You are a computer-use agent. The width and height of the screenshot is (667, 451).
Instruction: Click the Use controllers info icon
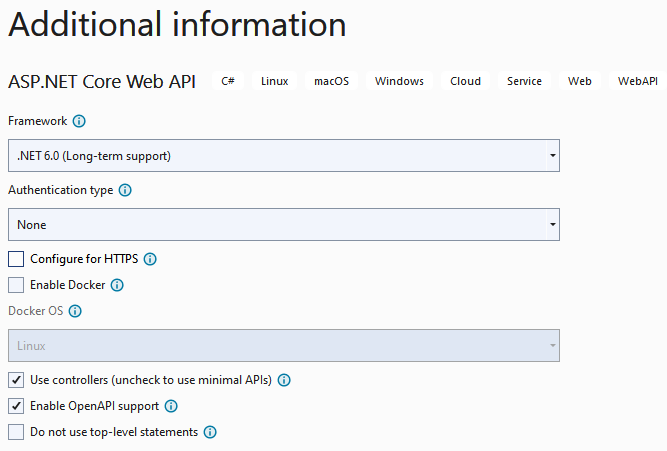tap(284, 380)
